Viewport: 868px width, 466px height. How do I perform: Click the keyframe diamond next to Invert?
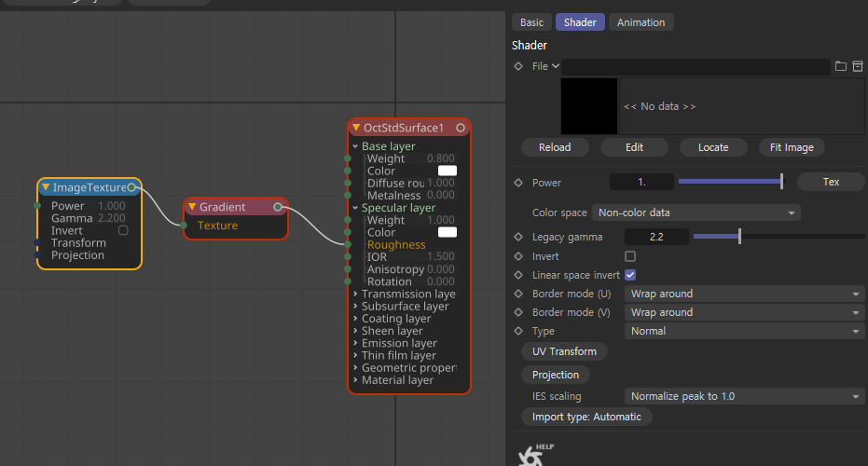[518, 256]
